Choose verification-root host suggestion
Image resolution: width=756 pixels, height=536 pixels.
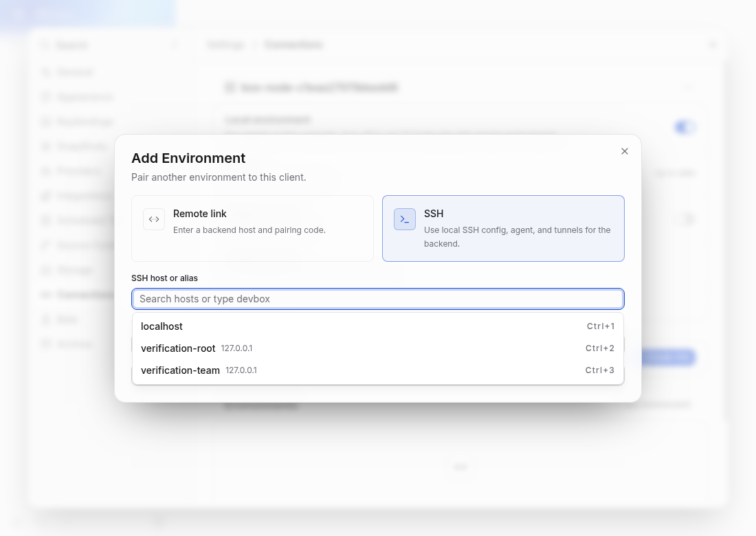[377, 348]
